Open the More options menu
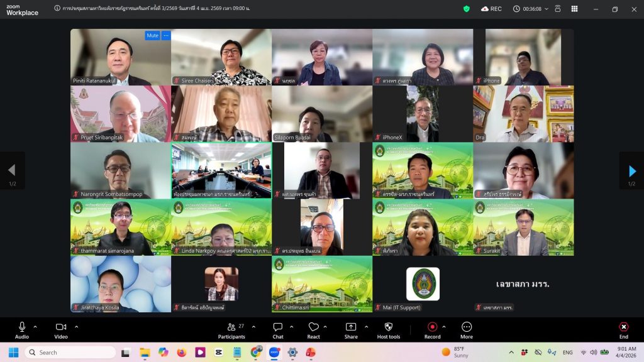The height and width of the screenshot is (362, 644). point(466,329)
